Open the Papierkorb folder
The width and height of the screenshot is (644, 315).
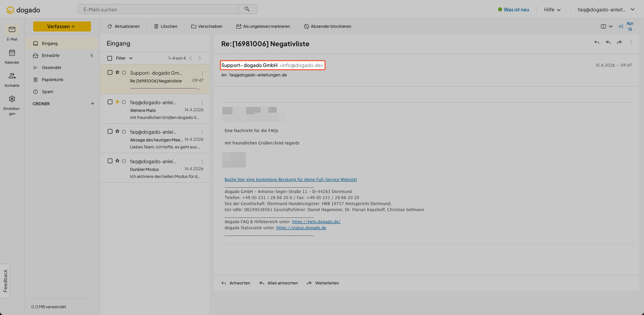click(x=62, y=80)
